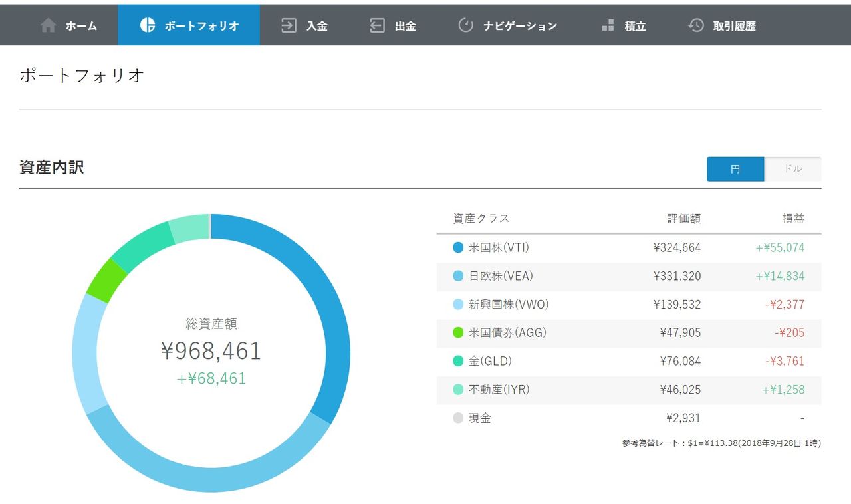Click the +¥14,834 profit value
851x504 pixels.
[780, 276]
